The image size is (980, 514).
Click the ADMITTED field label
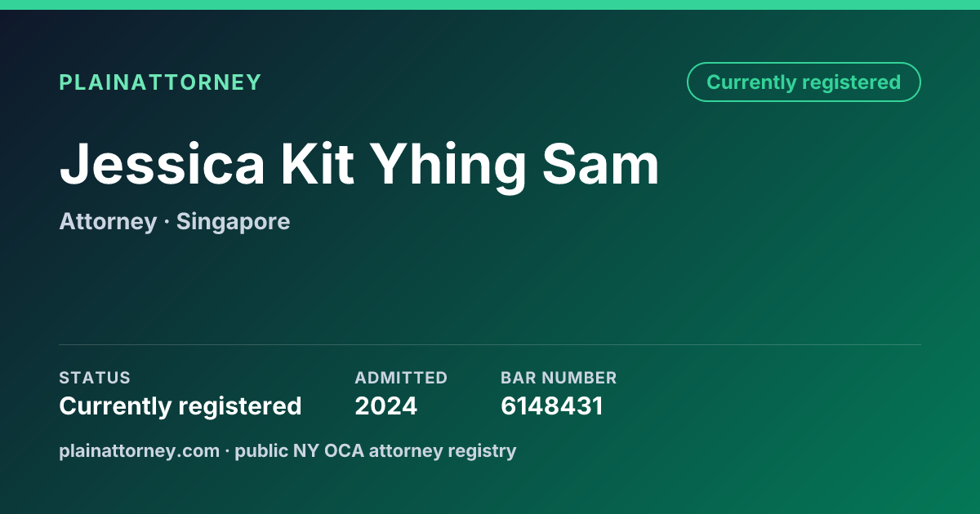click(401, 378)
